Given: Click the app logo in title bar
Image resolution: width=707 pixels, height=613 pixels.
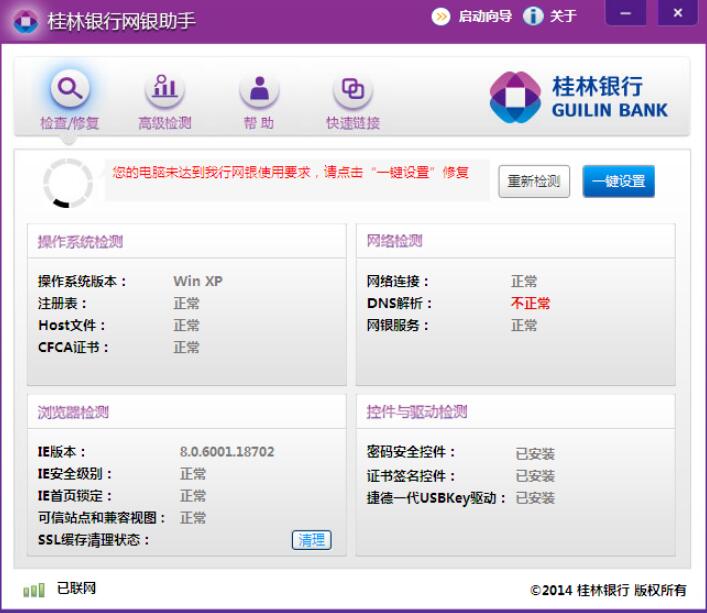Looking at the screenshot, I should pyautogui.click(x=25, y=21).
